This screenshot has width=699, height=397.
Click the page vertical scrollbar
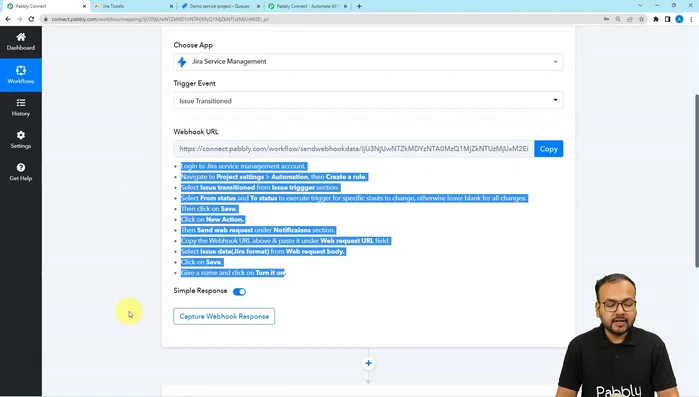pos(696,181)
